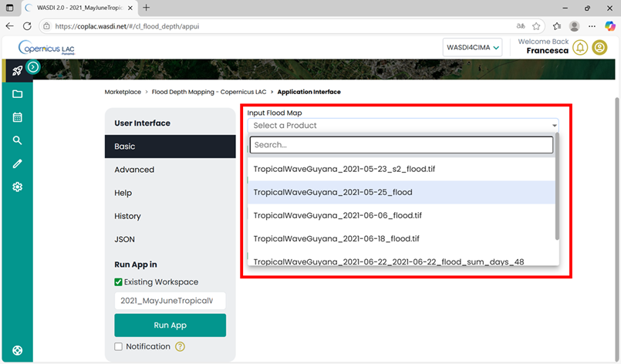
Task: Bookmark the page with the star icon
Action: pyautogui.click(x=536, y=26)
